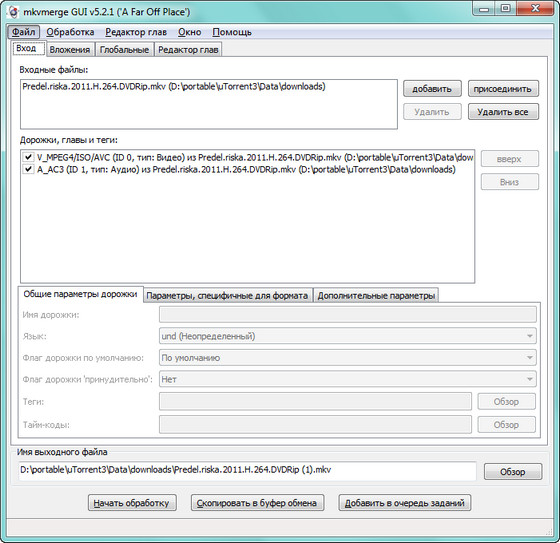This screenshot has width=560, height=543.
Task: Switch to the Глобальные tab
Action: 124,50
